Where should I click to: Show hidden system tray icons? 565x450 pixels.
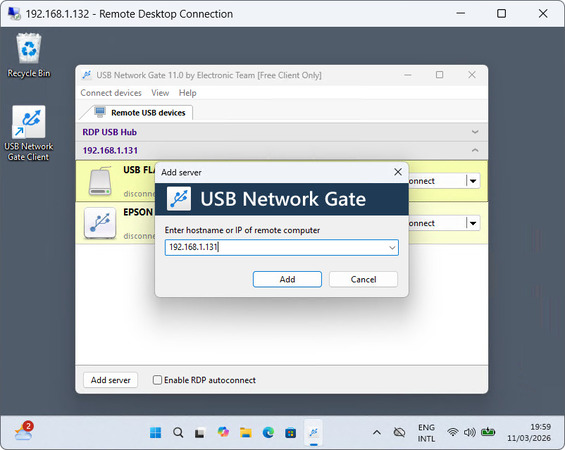[x=377, y=432]
